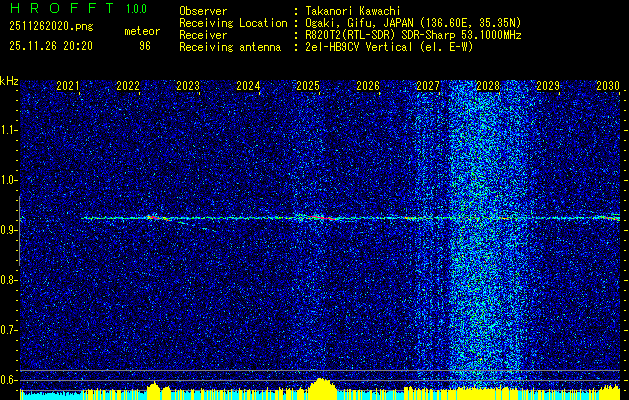Click the 1.1 frequency axis label
Screen dimensions: 629x400
[x=7, y=130]
